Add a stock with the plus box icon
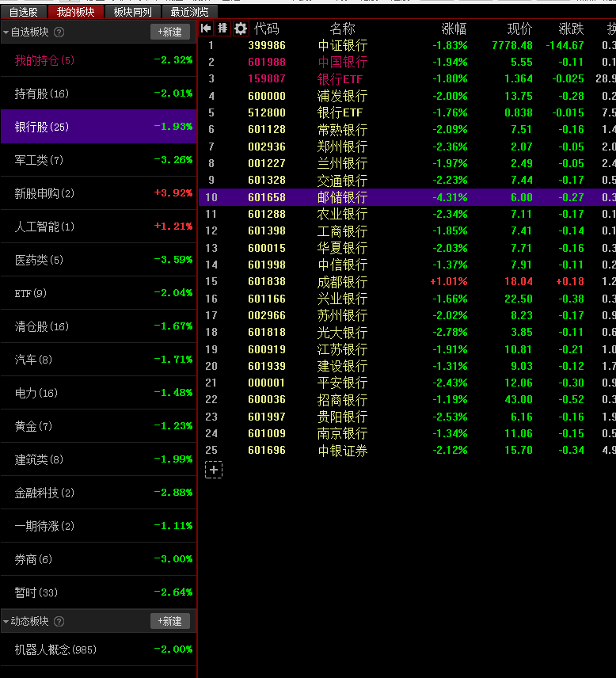 pos(214,470)
